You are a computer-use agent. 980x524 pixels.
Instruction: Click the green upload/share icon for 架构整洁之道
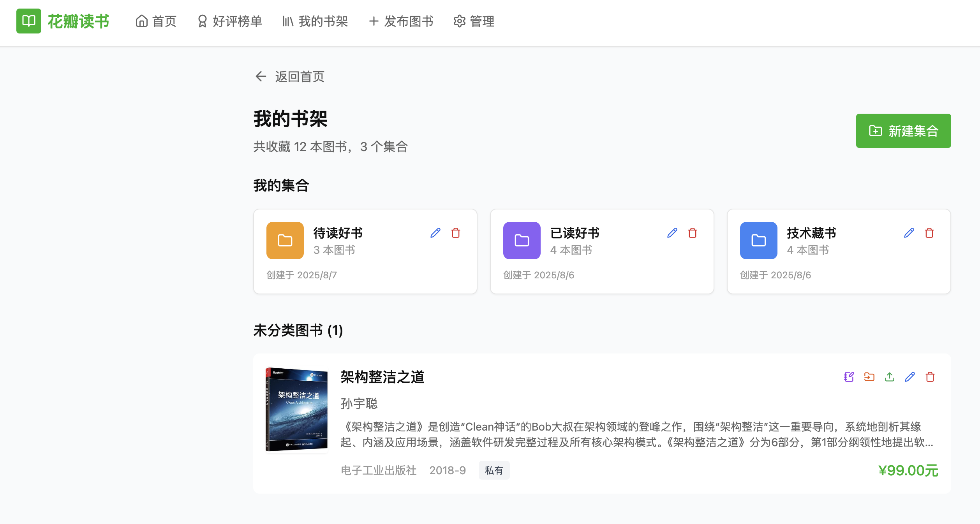(x=890, y=377)
